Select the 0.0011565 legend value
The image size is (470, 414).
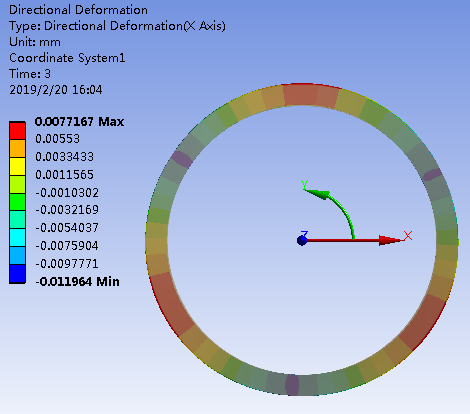tap(65, 175)
